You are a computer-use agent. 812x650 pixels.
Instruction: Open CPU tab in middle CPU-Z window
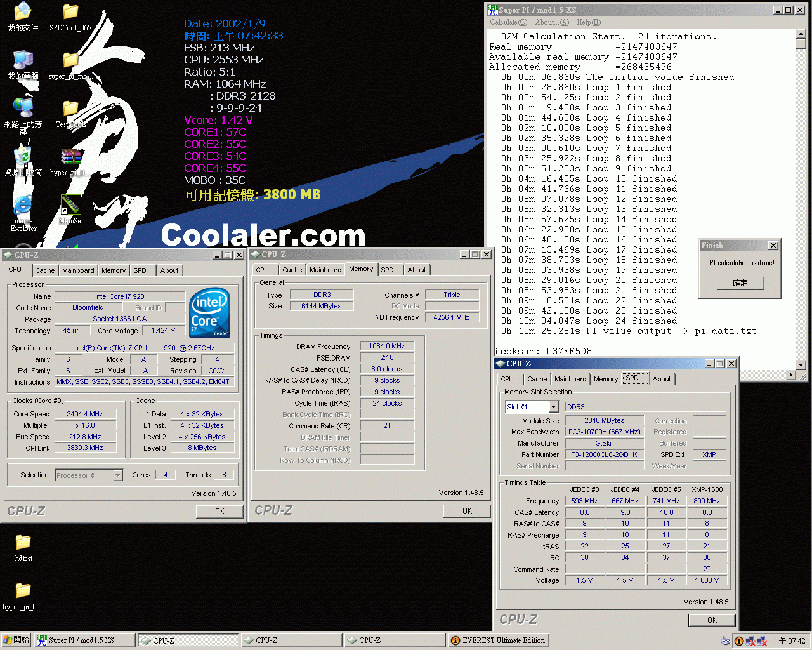[x=262, y=270]
